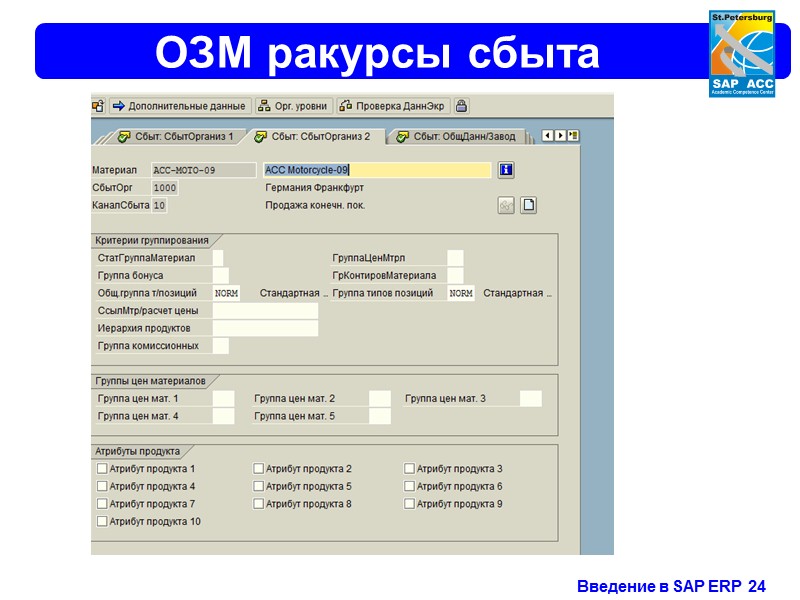This screenshot has height=600, width=800.
Task: Click the СсылМтр/расчет цены input field
Action: click(x=265, y=311)
